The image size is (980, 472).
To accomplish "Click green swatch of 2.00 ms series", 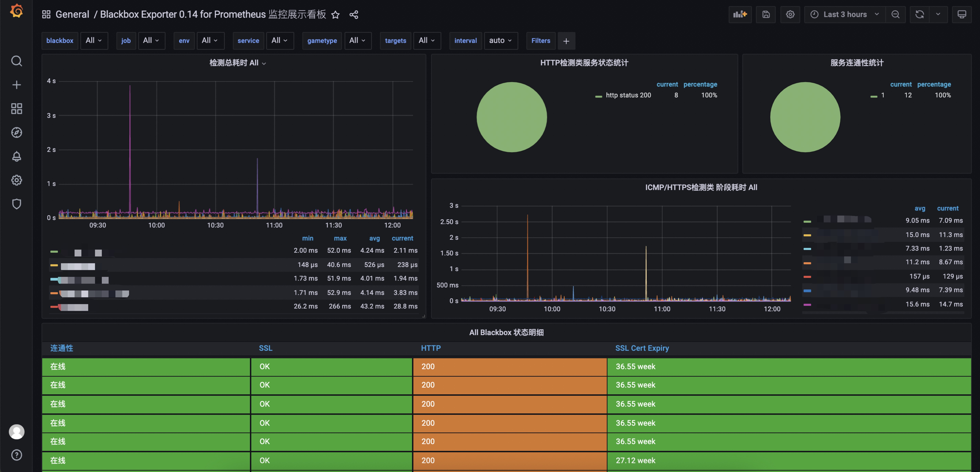I will [x=54, y=252].
